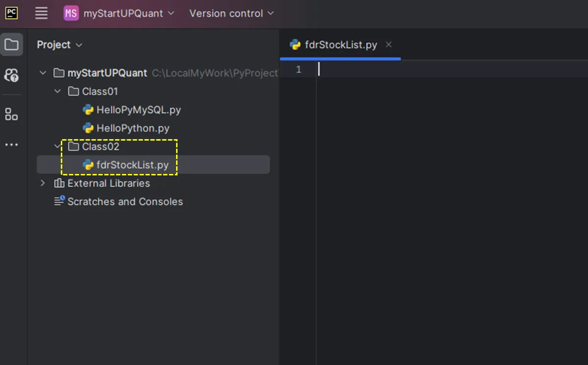Click the HelloPyMySQL.py Python file icon
The width and height of the screenshot is (588, 365).
pos(88,110)
